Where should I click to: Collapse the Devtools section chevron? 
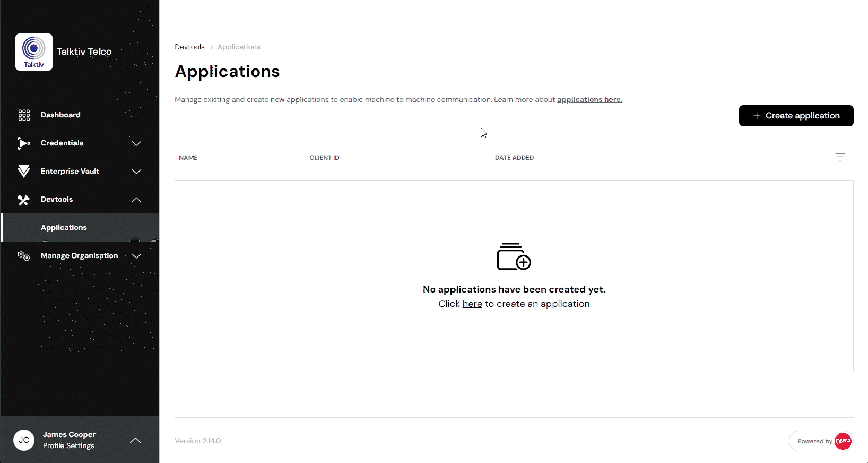[x=136, y=200]
